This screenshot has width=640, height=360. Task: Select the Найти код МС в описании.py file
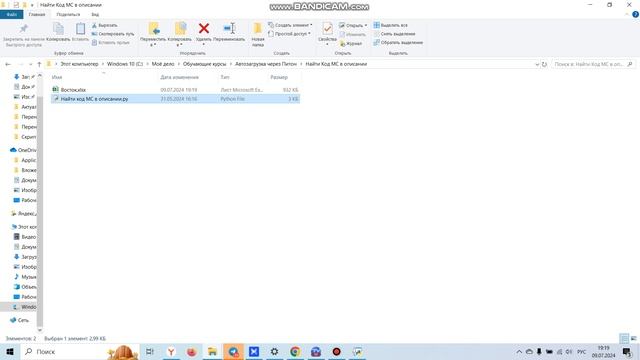pos(175,99)
